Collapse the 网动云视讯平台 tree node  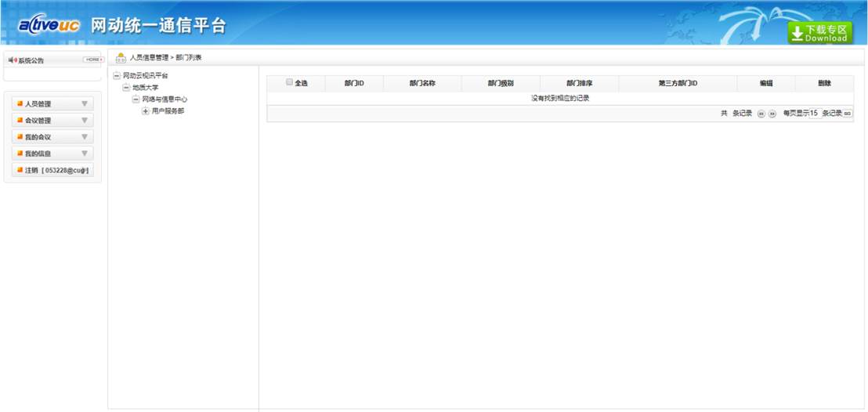(x=117, y=76)
